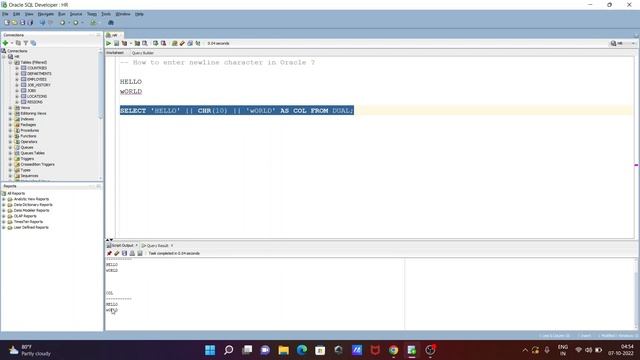Viewport: 640px width, 360px height.
Task: Open the Edit menu
Action: point(16,14)
